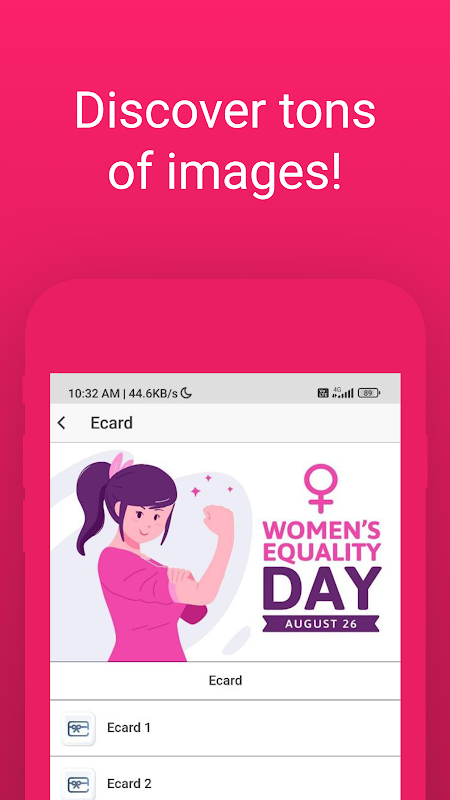Viewport: 450px width, 800px height.
Task: Tap the moon do-not-disturb icon
Action: 186,392
